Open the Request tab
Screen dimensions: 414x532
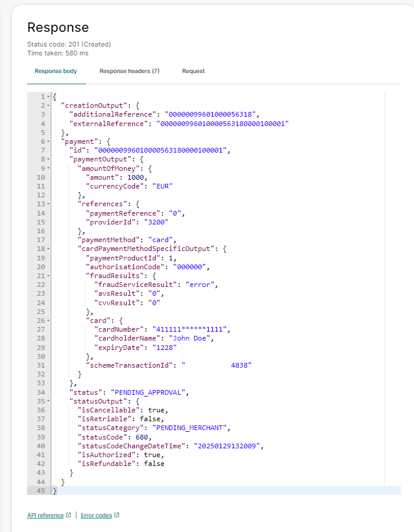[193, 71]
